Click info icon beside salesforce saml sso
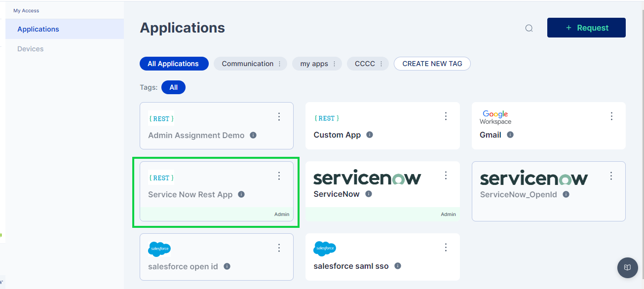 tap(398, 266)
